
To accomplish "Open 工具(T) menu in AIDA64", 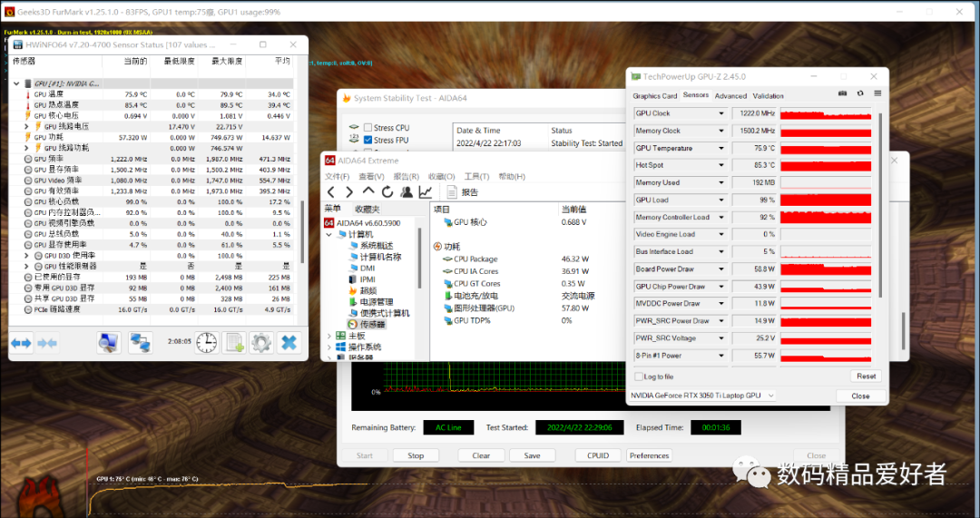I will click(477, 176).
